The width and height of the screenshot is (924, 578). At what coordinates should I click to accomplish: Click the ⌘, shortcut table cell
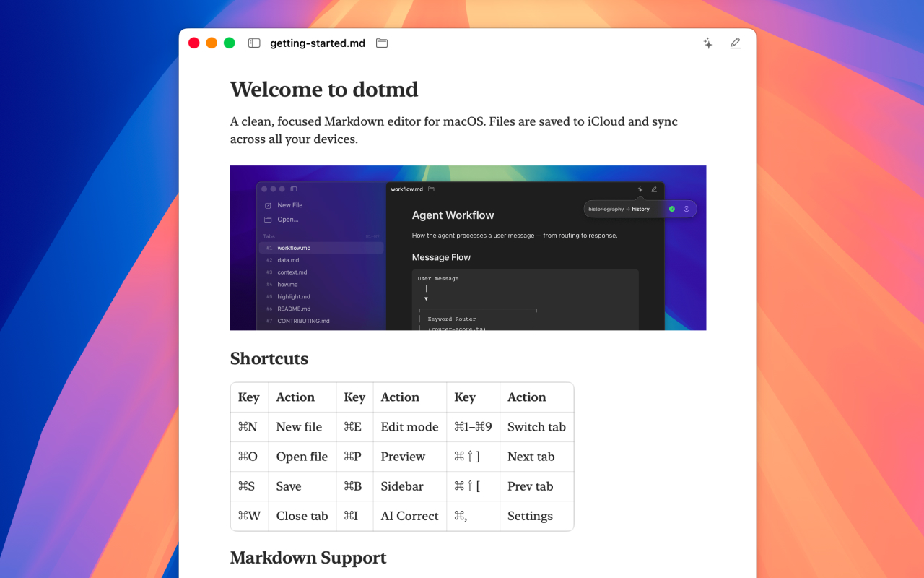tap(473, 516)
